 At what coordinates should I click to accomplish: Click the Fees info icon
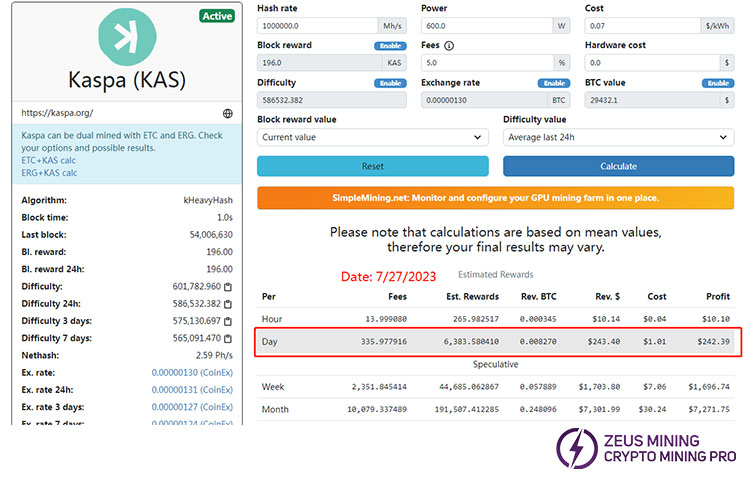[x=449, y=46]
